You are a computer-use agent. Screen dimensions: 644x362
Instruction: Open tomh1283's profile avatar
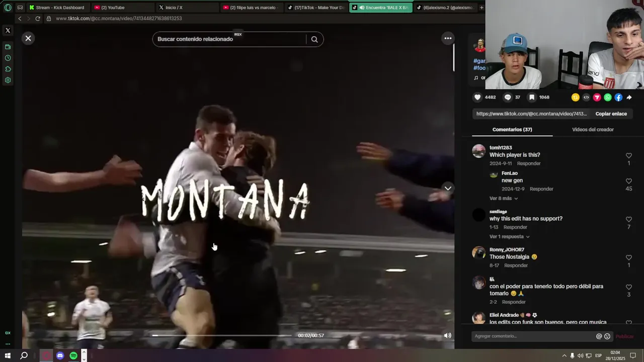tap(479, 151)
